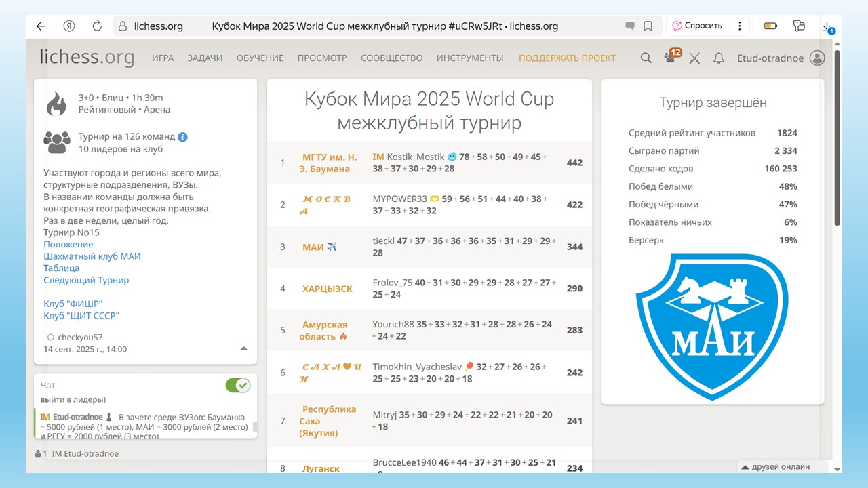
Task: Collapse the tournament description triangle
Action: pos(244,348)
